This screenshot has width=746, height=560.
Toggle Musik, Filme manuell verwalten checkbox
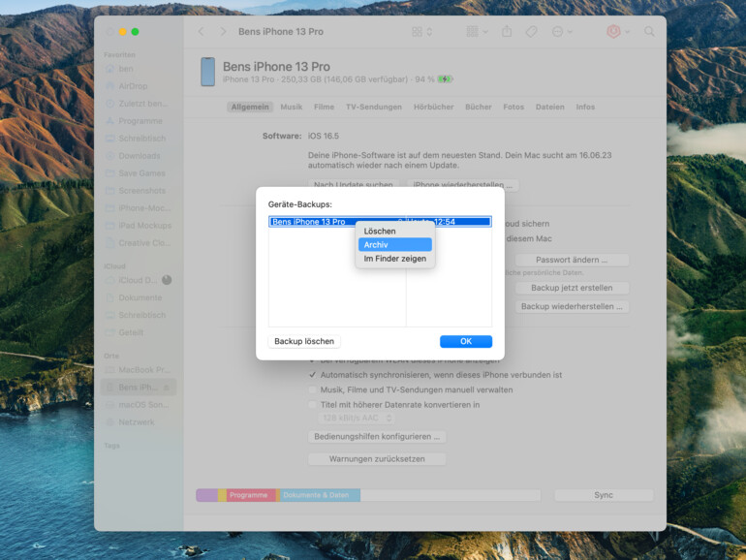pos(313,389)
